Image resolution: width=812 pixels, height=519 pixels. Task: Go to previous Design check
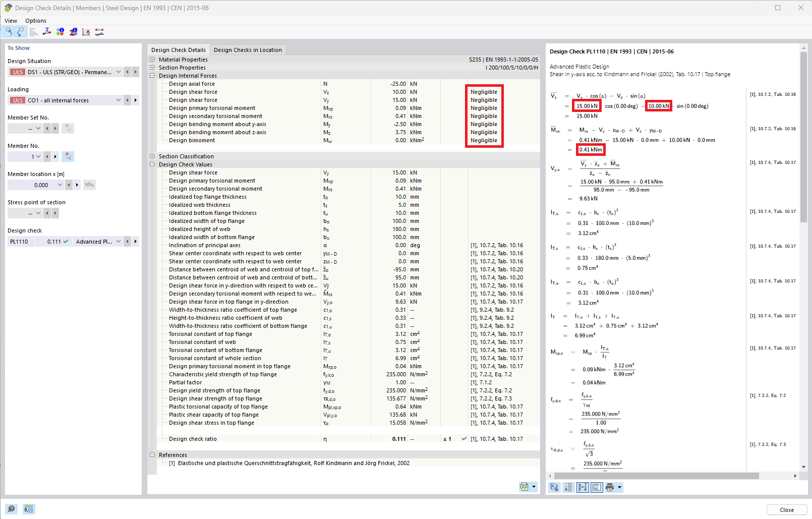click(x=127, y=242)
